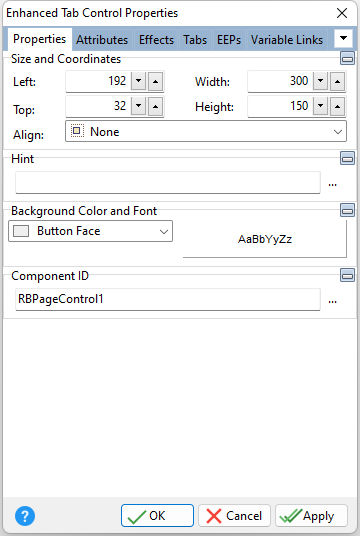Open the Button Face color dropdown
The image size is (360, 536).
(x=90, y=231)
